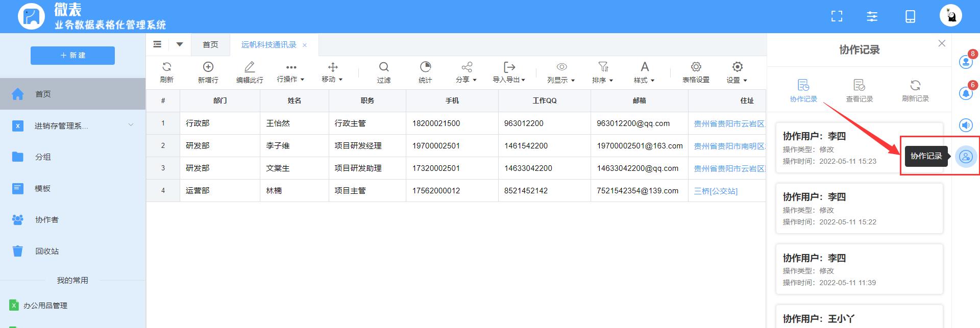Open 回收站 recycle bin in sidebar

tap(72, 251)
